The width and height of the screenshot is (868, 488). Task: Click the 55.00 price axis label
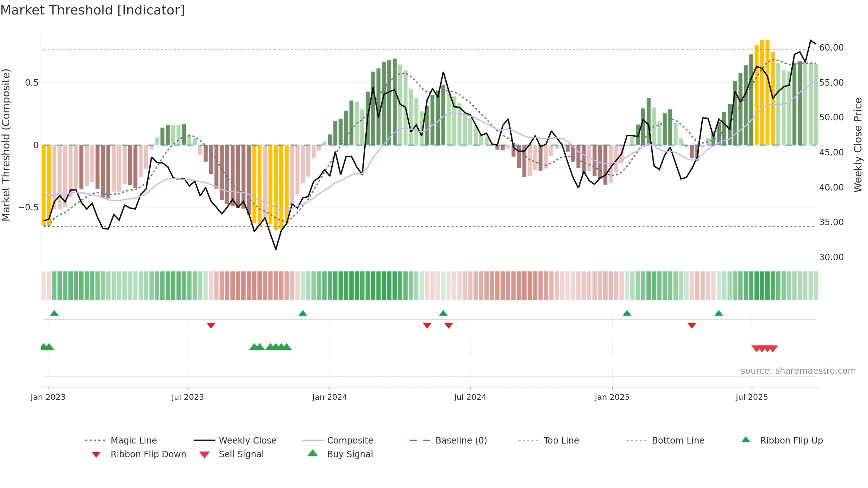click(831, 83)
